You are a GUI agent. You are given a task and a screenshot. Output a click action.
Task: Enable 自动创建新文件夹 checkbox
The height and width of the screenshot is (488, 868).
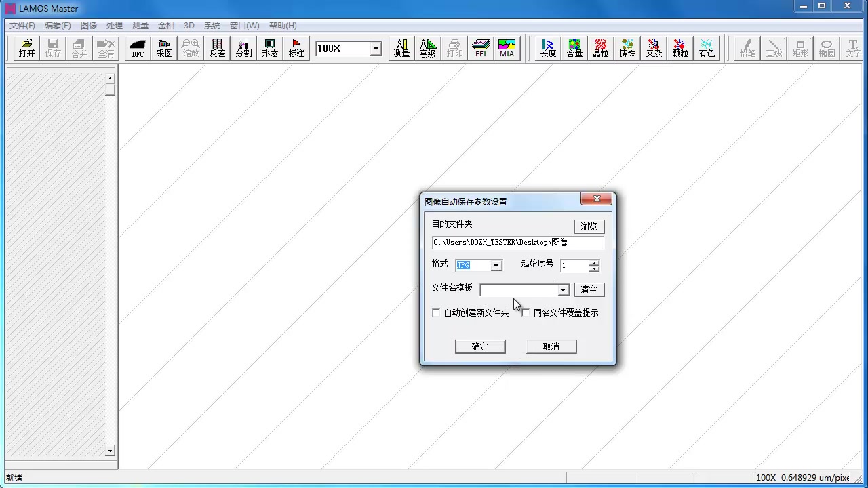(436, 312)
